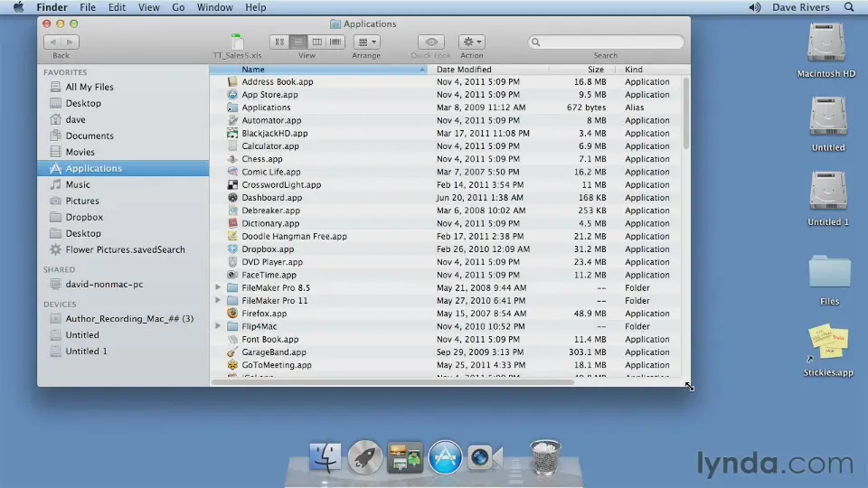Expand the Flip4Mac folder
Viewport: 868px width, 488px height.
coord(218,326)
